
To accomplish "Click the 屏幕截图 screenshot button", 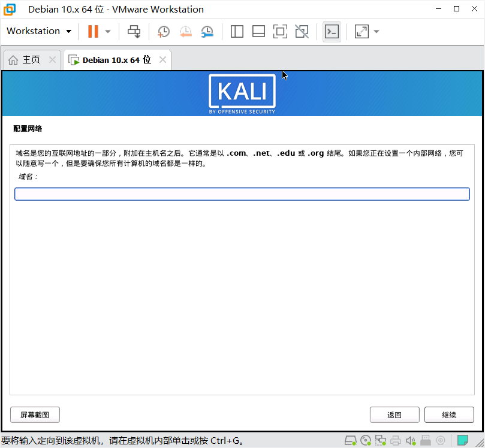I will click(35, 414).
